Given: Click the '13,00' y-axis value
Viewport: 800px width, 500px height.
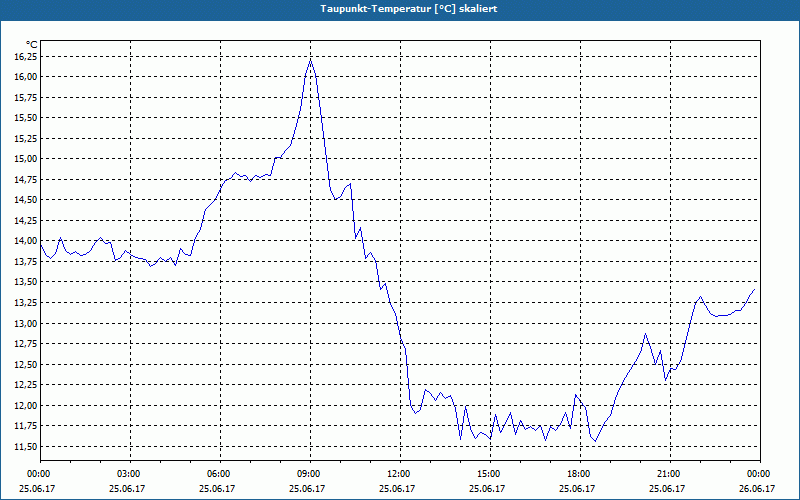Looking at the screenshot, I should (26, 323).
